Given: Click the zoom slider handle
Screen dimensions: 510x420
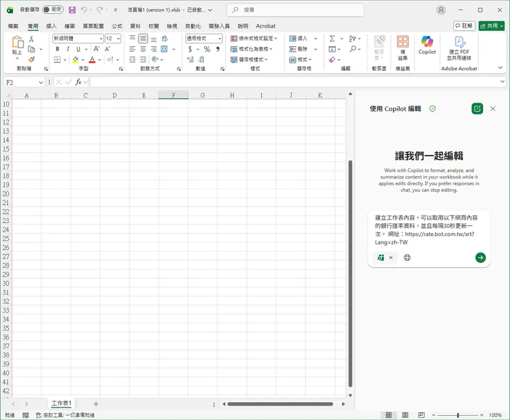Looking at the screenshot, I should pyautogui.click(x=458, y=415).
